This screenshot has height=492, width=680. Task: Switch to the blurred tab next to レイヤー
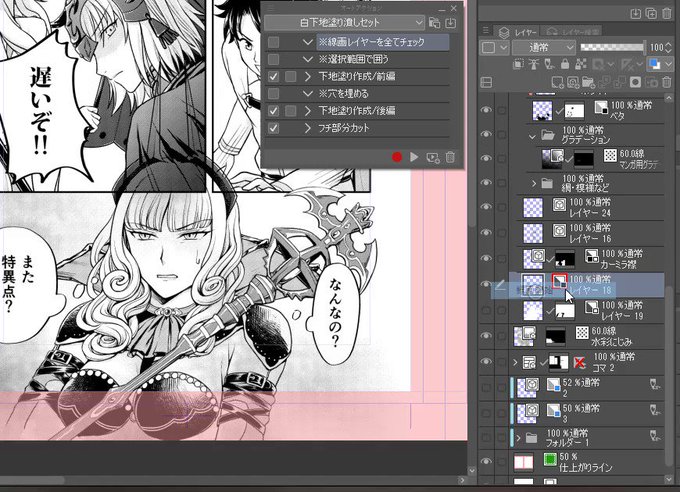tap(572, 32)
